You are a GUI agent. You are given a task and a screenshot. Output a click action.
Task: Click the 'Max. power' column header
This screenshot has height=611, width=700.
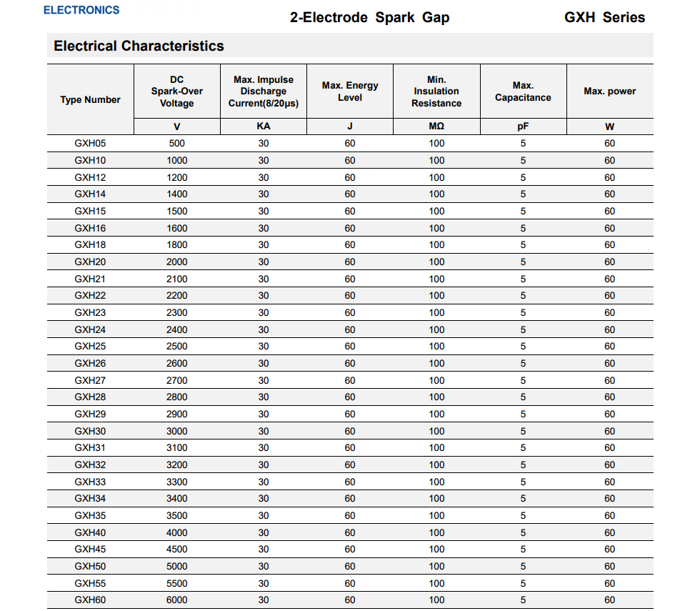pos(609,91)
